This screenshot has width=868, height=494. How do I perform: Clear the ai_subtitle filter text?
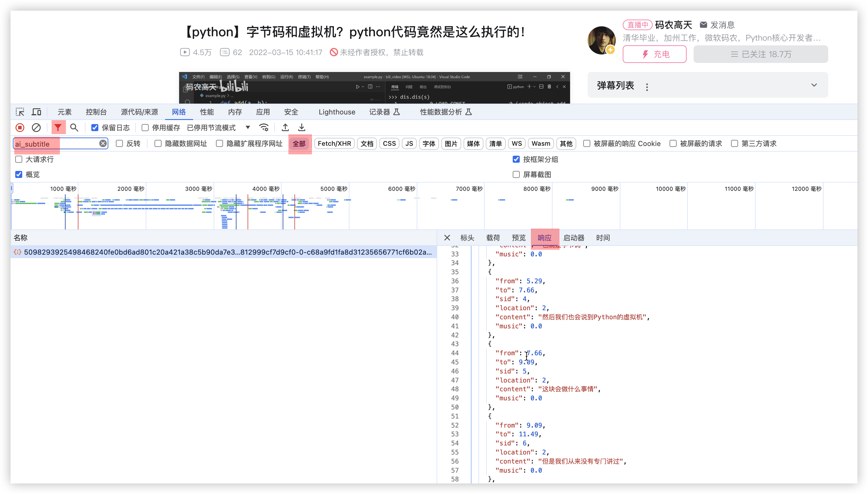click(x=103, y=143)
